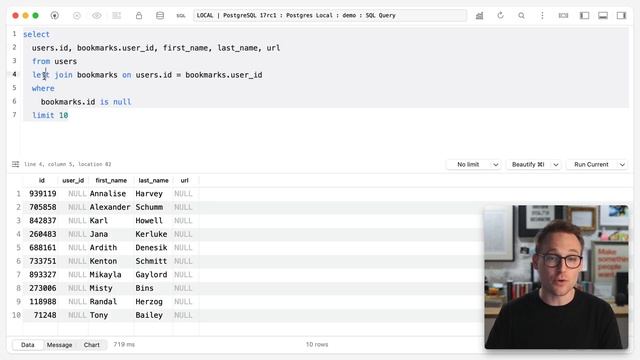Image resolution: width=640 pixels, height=360 pixels.
Task: Expand the Beautify options arrow
Action: pos(556,164)
